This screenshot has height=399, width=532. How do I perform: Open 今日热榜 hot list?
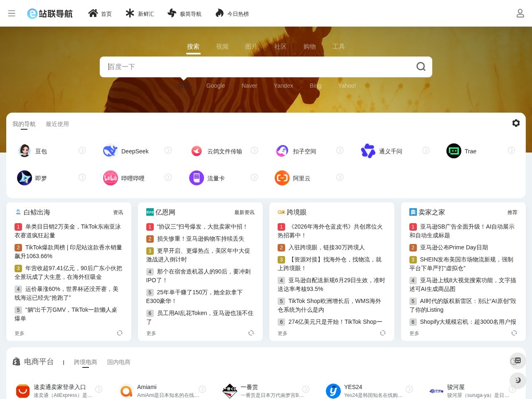pyautogui.click(x=232, y=14)
